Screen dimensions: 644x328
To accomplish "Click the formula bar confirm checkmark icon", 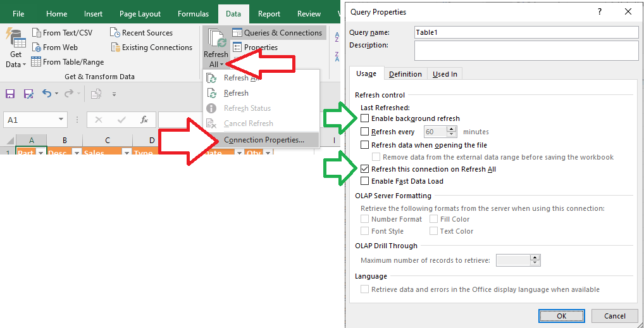I will coord(121,120).
